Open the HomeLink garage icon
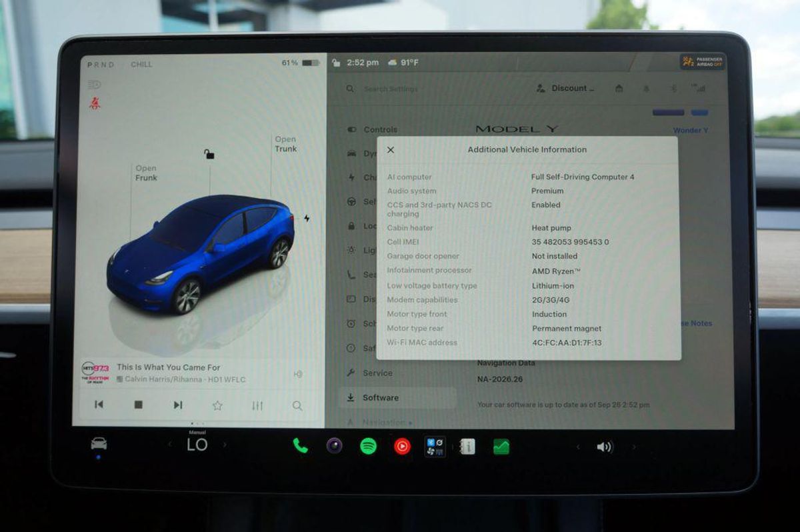Screen dimensions: 800x532 619,88
